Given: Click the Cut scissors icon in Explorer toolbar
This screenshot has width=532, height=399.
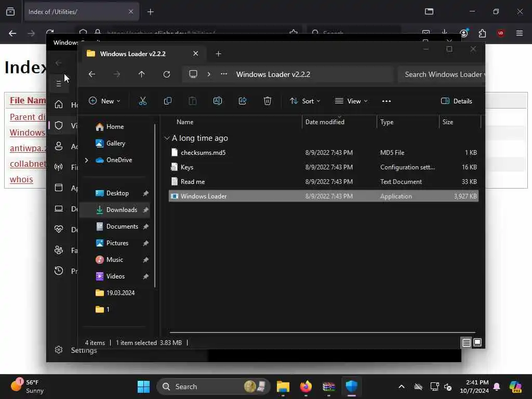Looking at the screenshot, I should [x=142, y=101].
